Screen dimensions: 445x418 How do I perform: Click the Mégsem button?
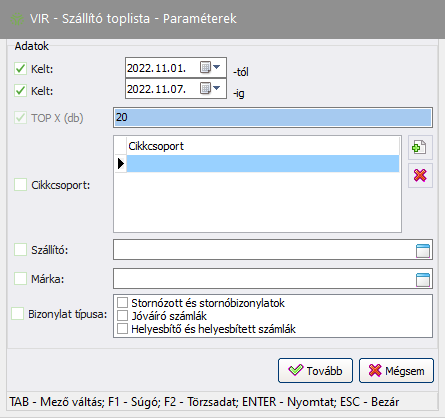coord(396,370)
